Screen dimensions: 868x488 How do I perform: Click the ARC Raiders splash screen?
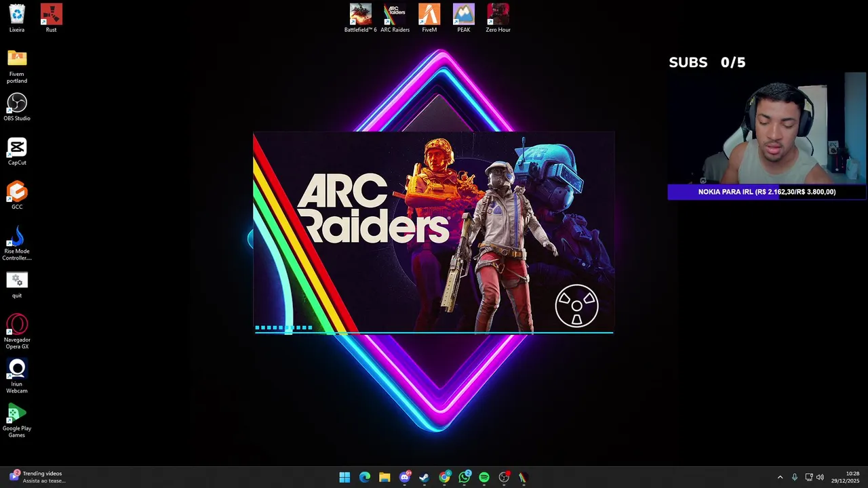(x=433, y=233)
